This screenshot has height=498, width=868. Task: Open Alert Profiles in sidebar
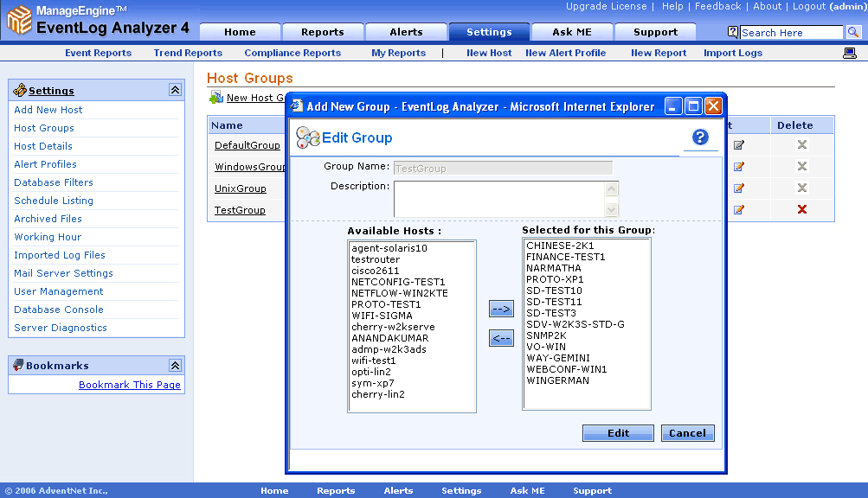tap(45, 164)
